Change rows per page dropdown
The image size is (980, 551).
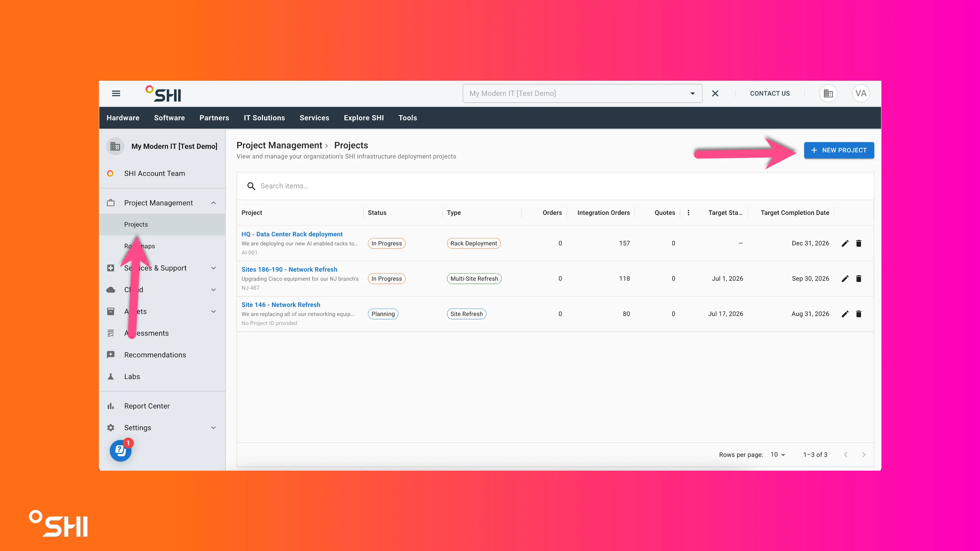pos(778,455)
